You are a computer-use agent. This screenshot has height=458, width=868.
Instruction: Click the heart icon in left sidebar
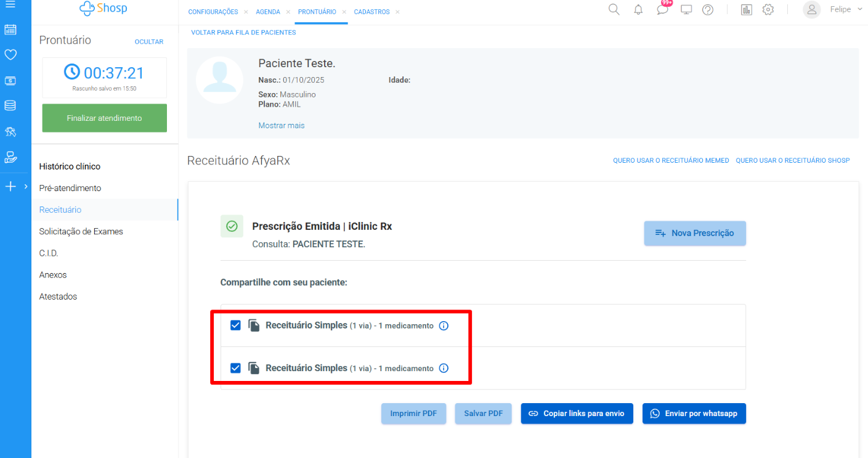[10, 55]
